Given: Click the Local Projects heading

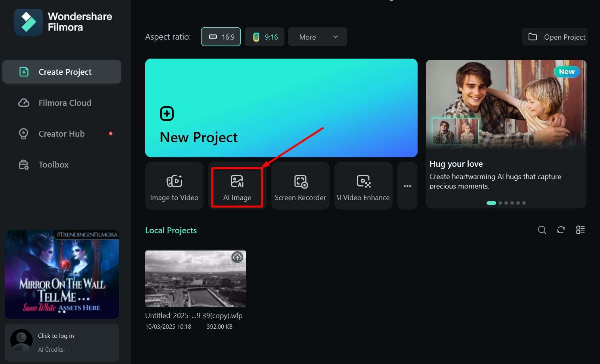Looking at the screenshot, I should click(x=171, y=231).
